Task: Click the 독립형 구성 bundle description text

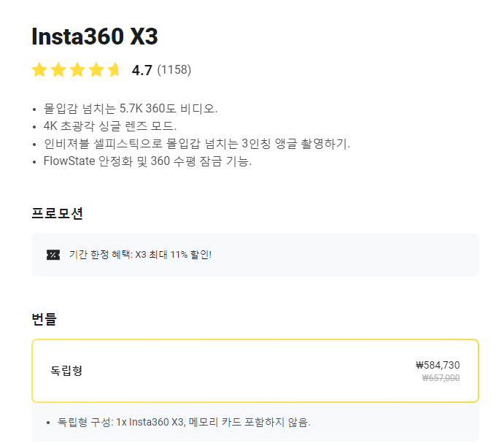Action: 184,422
